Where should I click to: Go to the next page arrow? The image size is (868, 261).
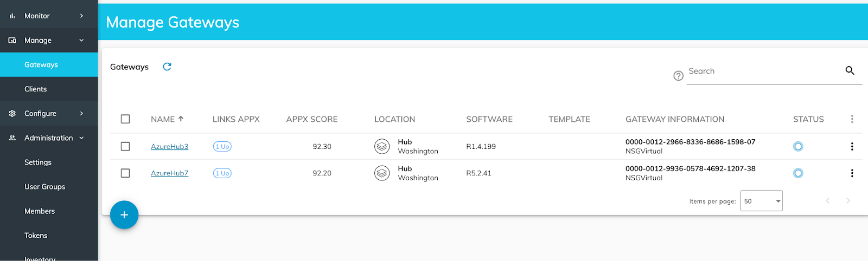coord(848,201)
